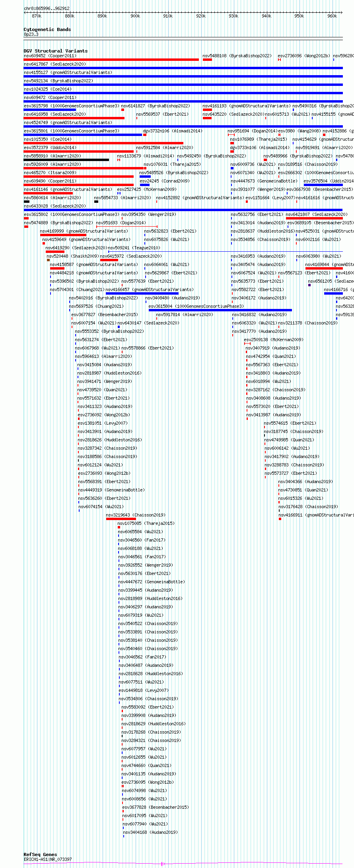Click esv2736096 (Wong2012b) label

click(x=304, y=56)
